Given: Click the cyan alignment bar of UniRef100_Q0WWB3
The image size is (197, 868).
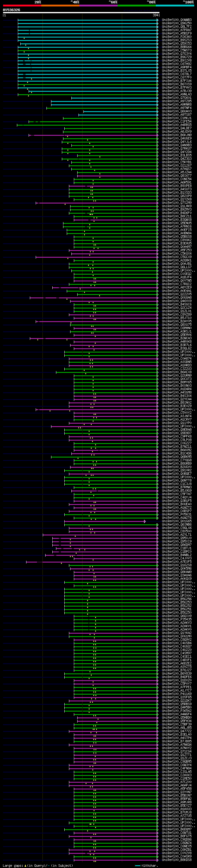Looking at the screenshot, I should [88, 20].
